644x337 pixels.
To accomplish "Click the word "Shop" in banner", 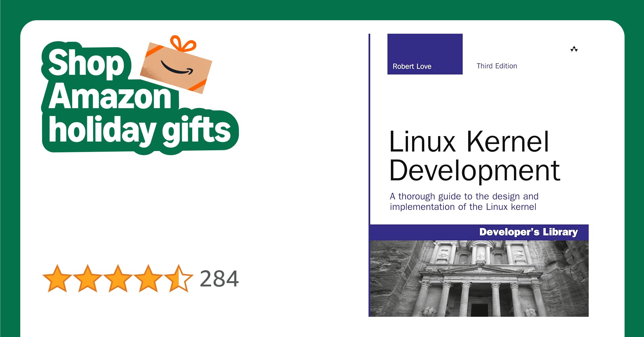I will (86, 63).
